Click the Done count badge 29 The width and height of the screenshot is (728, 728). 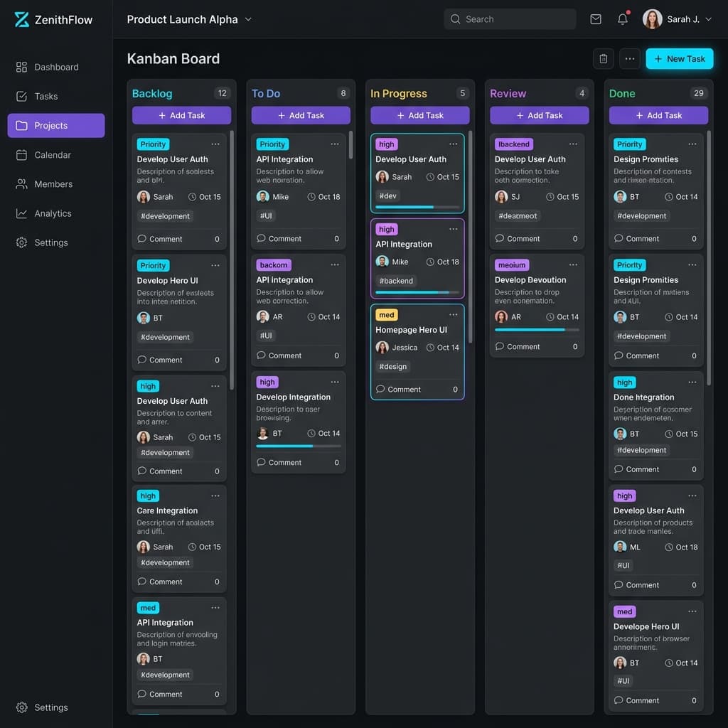(x=699, y=93)
